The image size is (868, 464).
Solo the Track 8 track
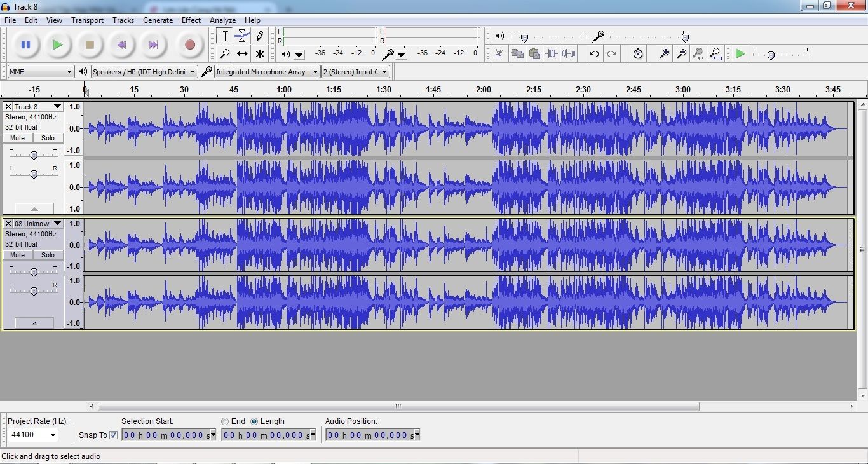point(48,138)
